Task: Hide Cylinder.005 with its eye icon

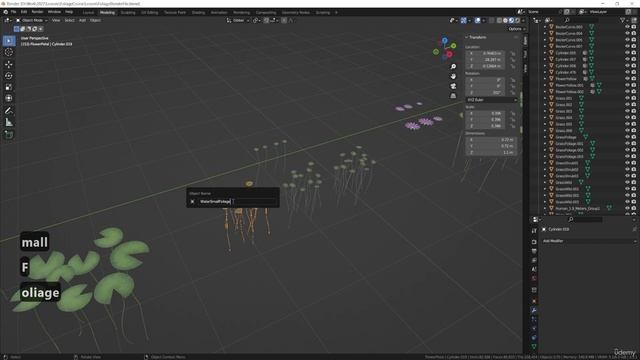Action: tap(627, 53)
